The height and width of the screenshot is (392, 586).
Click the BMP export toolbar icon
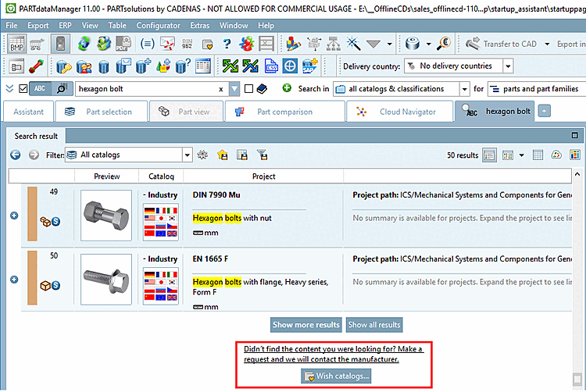coord(17,44)
